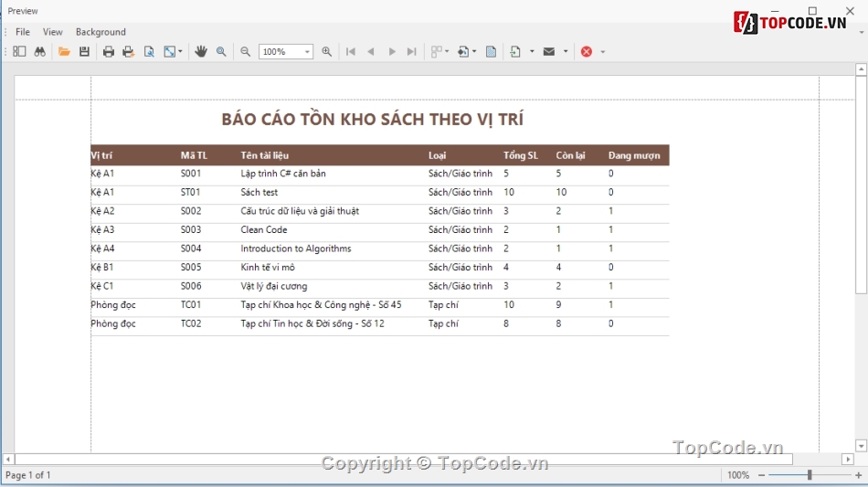
Task: Click the horizontal scrollbar right arrow
Action: pos(848,460)
